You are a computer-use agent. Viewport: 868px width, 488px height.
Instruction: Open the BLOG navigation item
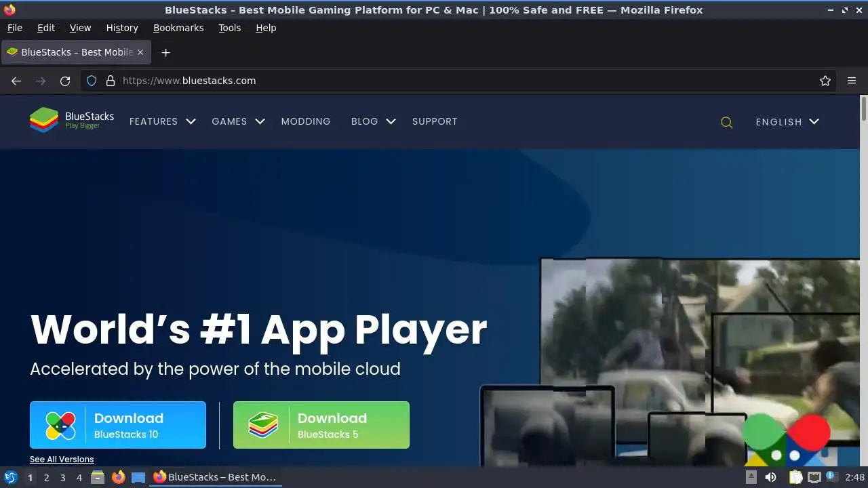pos(364,121)
